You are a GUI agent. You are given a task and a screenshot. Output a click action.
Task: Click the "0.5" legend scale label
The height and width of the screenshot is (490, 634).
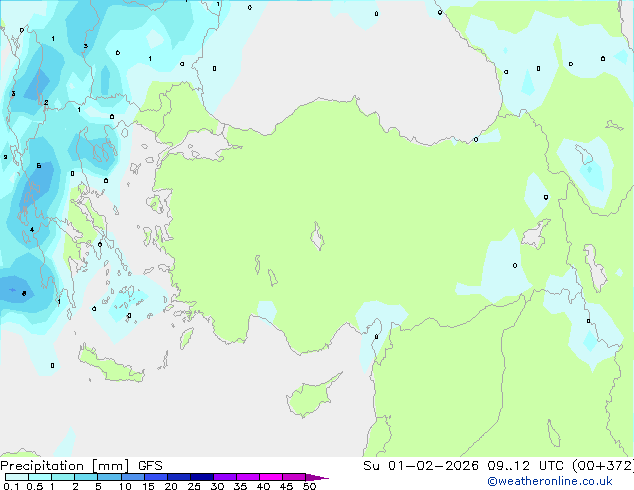pyautogui.click(x=34, y=486)
